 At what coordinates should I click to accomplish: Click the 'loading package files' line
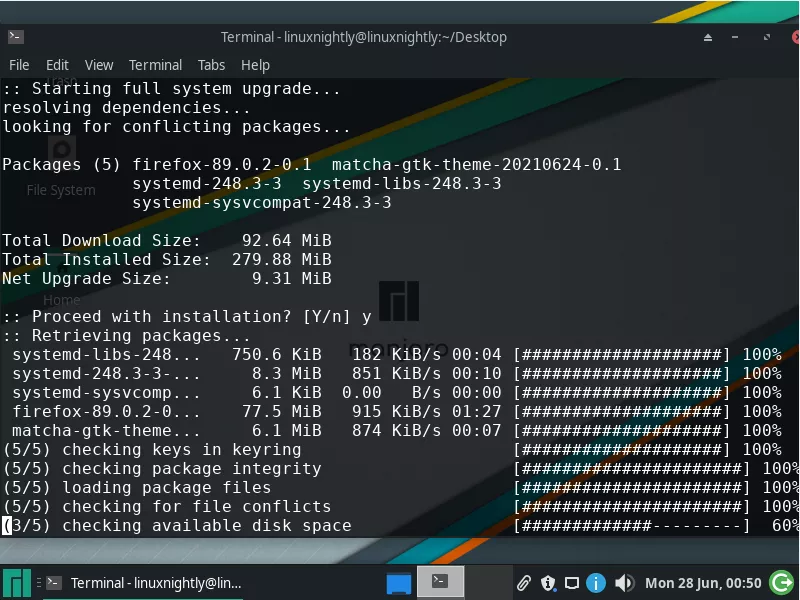(166, 488)
